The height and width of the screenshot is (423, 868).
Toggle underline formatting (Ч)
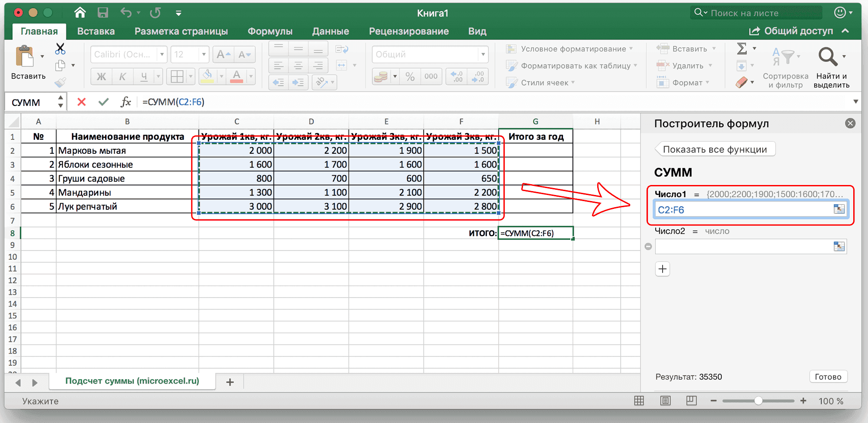143,76
